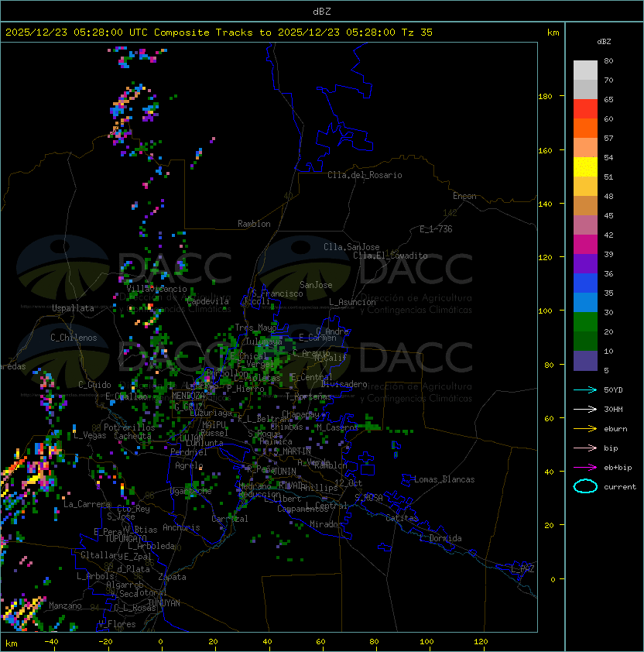Image resolution: width=644 pixels, height=652 pixels.
Task: Pick the dark orange 57-60 dBZ band
Action: 585,128
